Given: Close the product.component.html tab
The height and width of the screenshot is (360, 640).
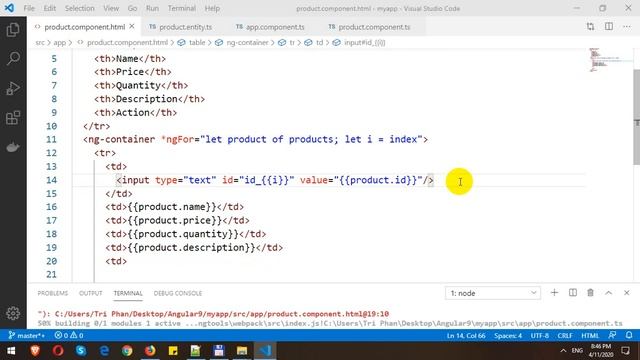Looking at the screenshot, I should coord(132,27).
